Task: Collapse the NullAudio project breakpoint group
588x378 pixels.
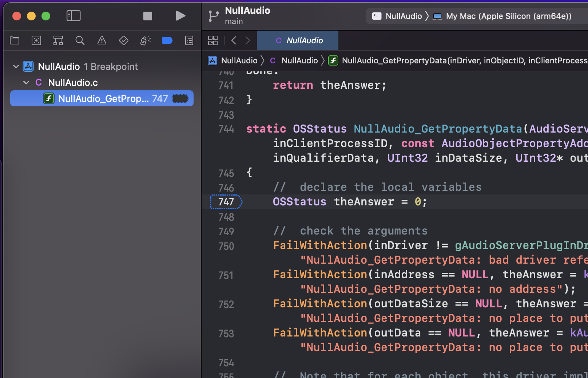Action: point(16,67)
